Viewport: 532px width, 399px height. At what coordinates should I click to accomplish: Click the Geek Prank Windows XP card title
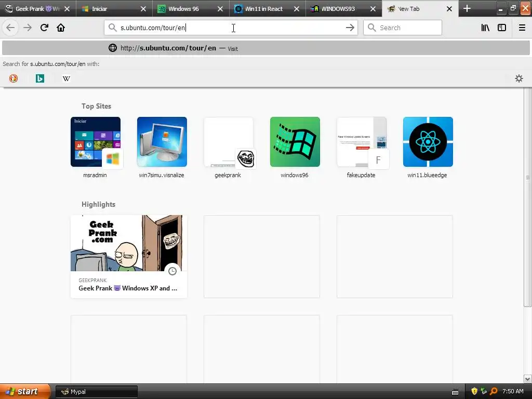tap(128, 288)
